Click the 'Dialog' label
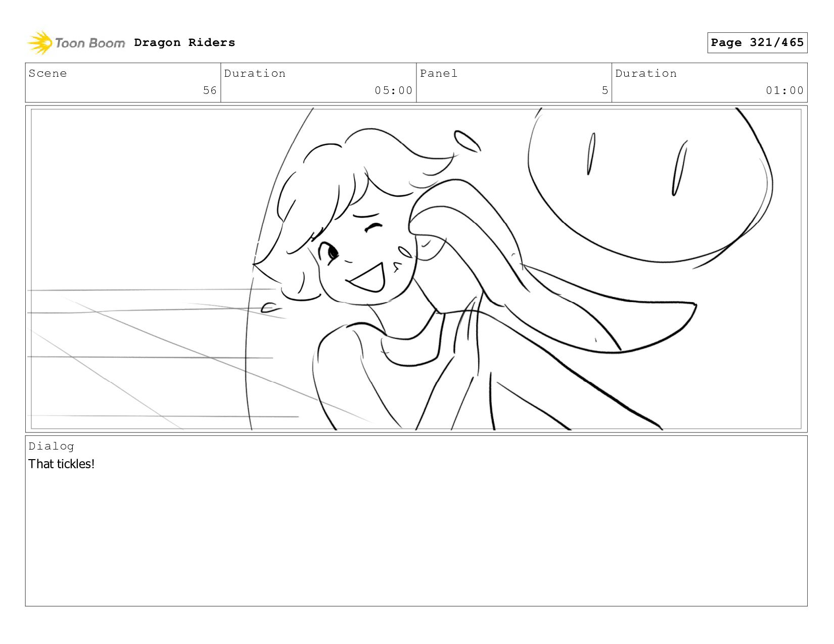Image resolution: width=834 pixels, height=644 pixels. (51, 446)
